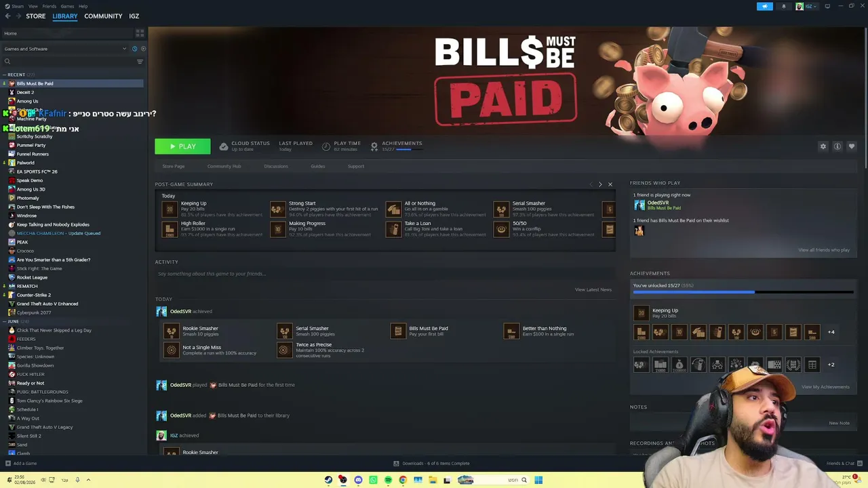Open the View menu

click(33, 6)
